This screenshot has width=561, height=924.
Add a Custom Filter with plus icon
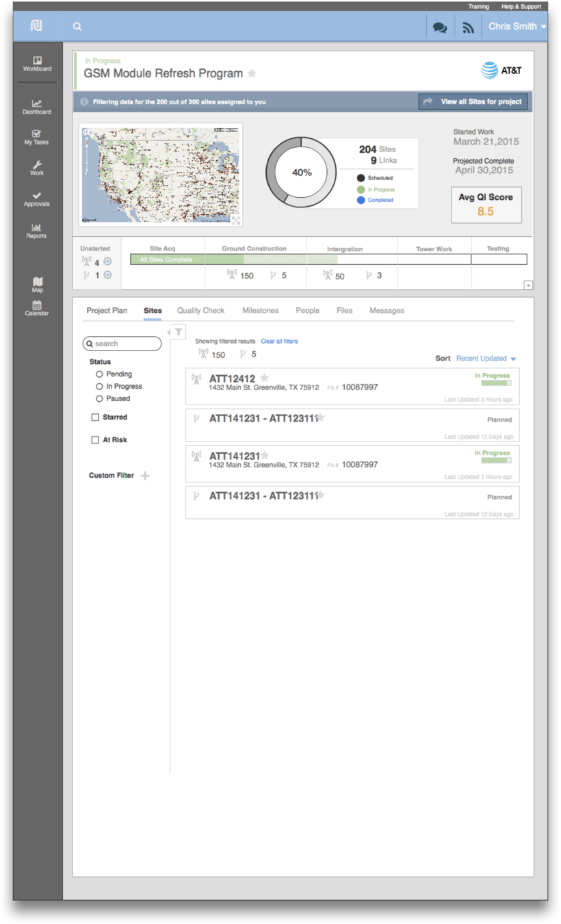pyautogui.click(x=145, y=475)
